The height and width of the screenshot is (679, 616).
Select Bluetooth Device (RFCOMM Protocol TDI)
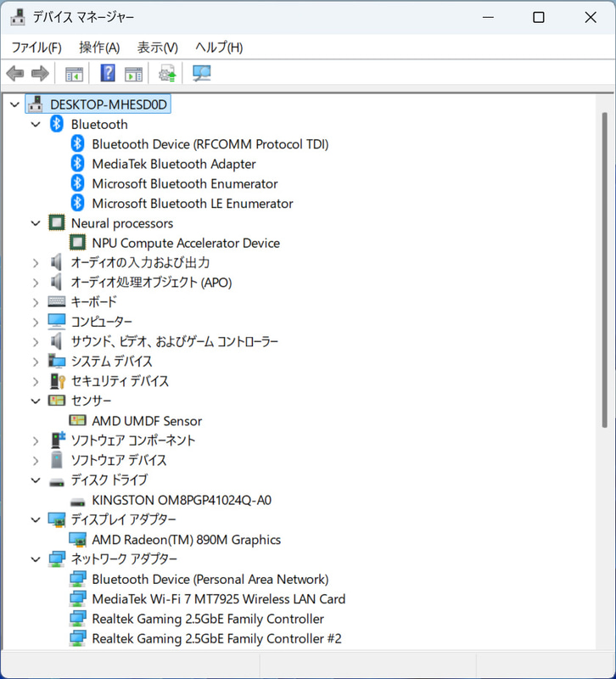(x=210, y=143)
